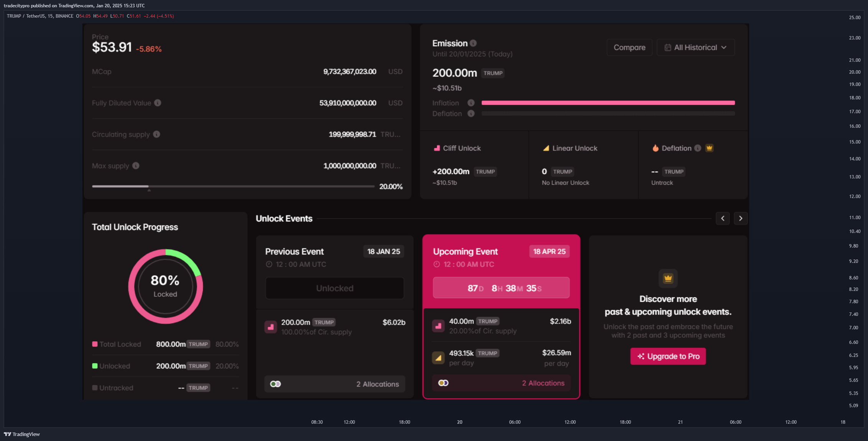The height and width of the screenshot is (441, 868).
Task: Click the Deflation flame icon
Action: pos(655,148)
